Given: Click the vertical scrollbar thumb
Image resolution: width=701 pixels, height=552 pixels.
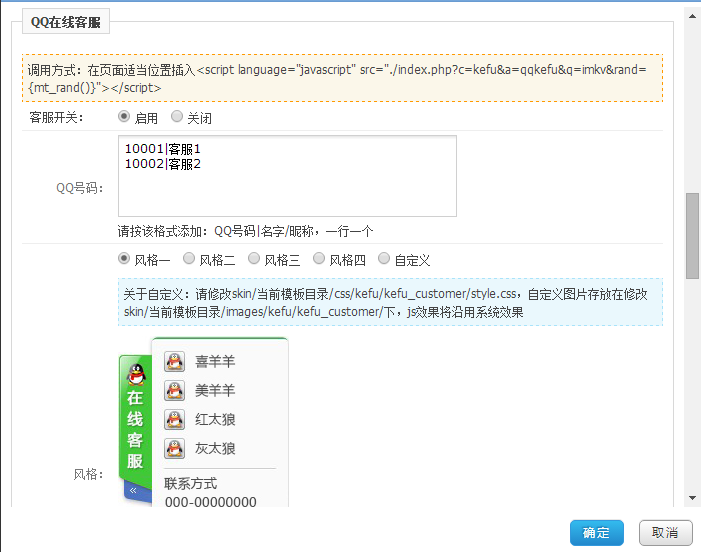Looking at the screenshot, I should [x=692, y=236].
